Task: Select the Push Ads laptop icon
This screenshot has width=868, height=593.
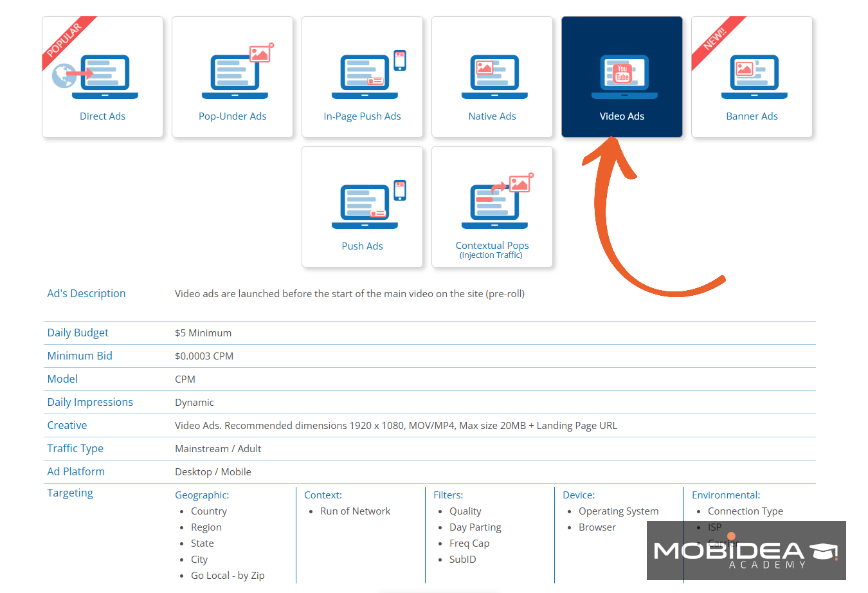Action: point(369,205)
